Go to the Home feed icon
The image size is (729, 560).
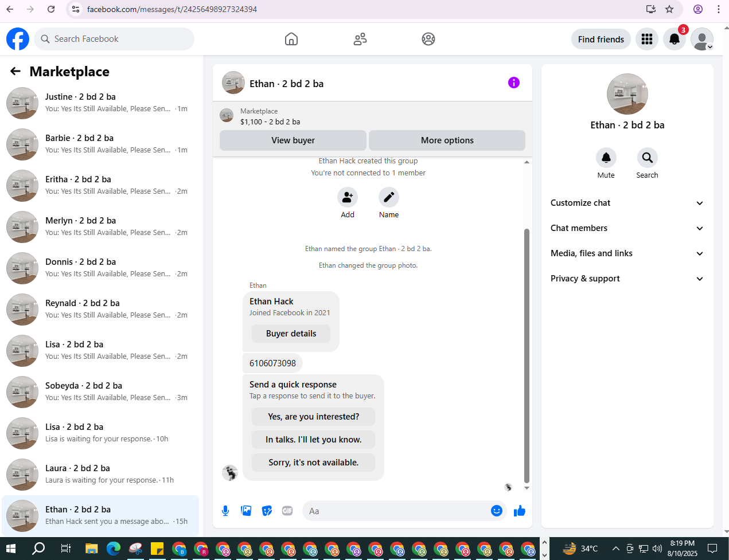291,39
